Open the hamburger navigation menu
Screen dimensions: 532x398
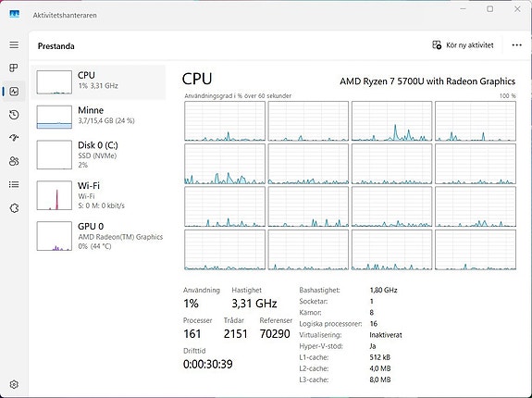coord(14,44)
